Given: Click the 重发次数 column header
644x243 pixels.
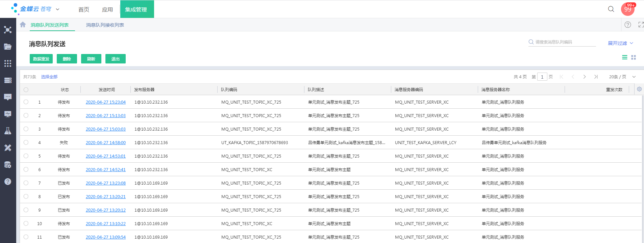Looking at the screenshot, I should click(x=614, y=89).
